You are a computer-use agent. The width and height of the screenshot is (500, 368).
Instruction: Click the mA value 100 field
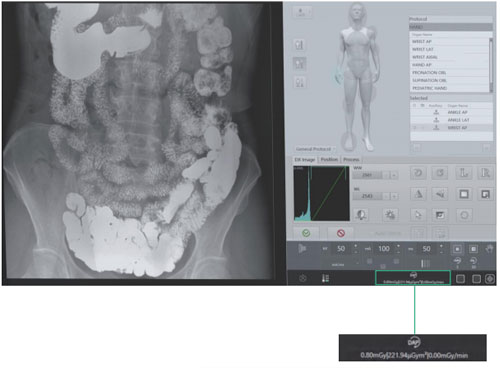coord(384,249)
